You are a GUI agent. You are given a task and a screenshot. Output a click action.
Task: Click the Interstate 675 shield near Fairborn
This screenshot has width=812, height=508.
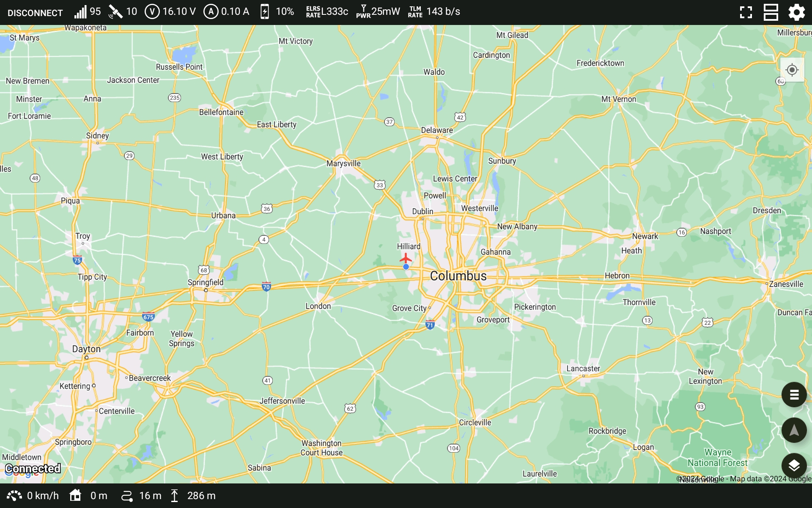click(x=148, y=317)
